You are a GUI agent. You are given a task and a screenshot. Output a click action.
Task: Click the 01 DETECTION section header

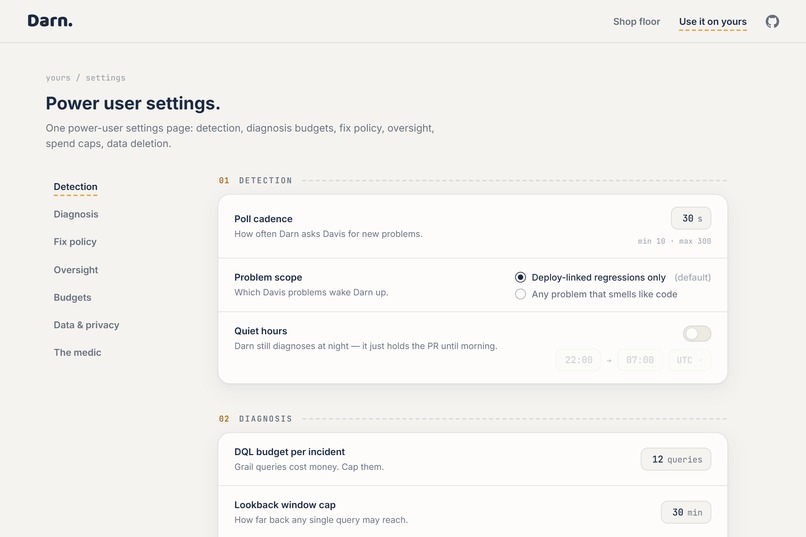click(255, 180)
